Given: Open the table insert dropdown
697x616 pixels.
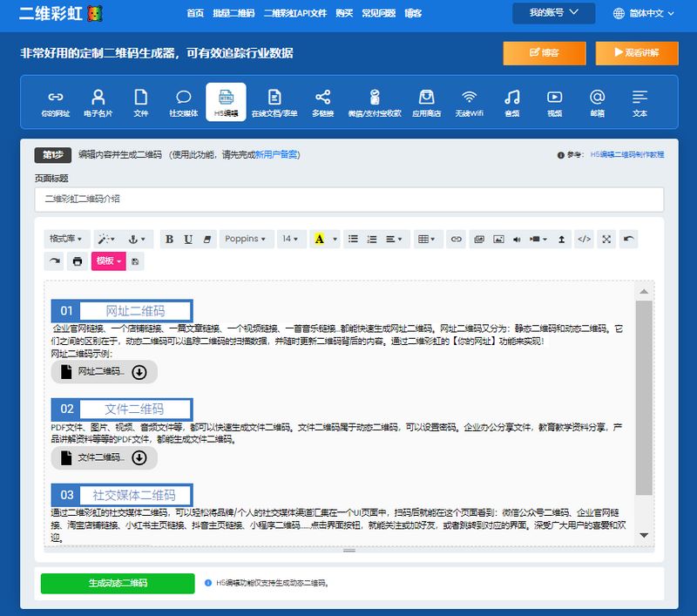Looking at the screenshot, I should tap(427, 239).
